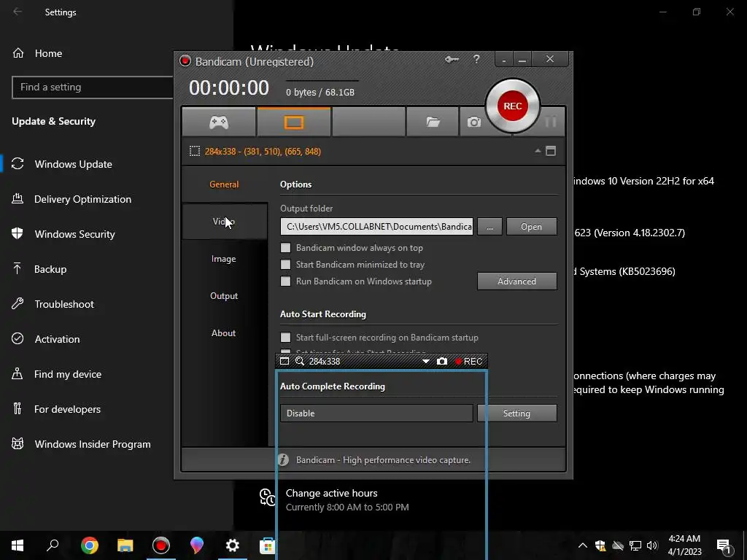Click the orange 284x338 region coordinates text

coord(263,152)
